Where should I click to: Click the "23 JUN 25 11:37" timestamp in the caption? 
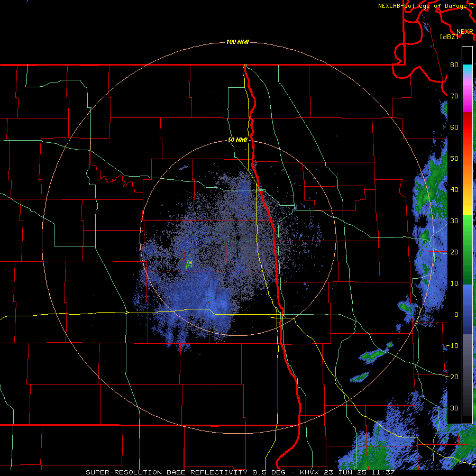click(x=359, y=472)
